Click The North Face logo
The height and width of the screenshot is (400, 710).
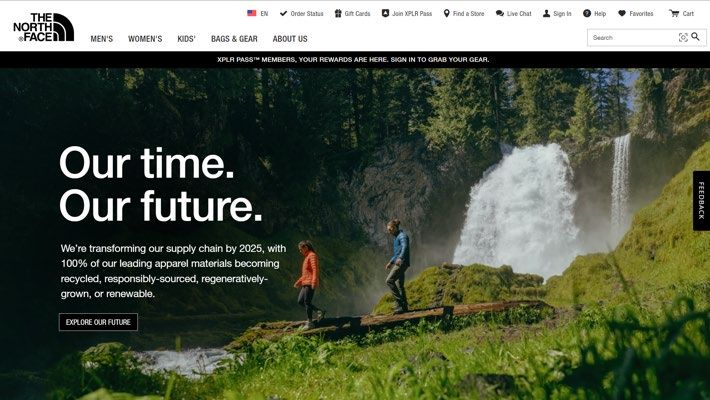pos(43,27)
